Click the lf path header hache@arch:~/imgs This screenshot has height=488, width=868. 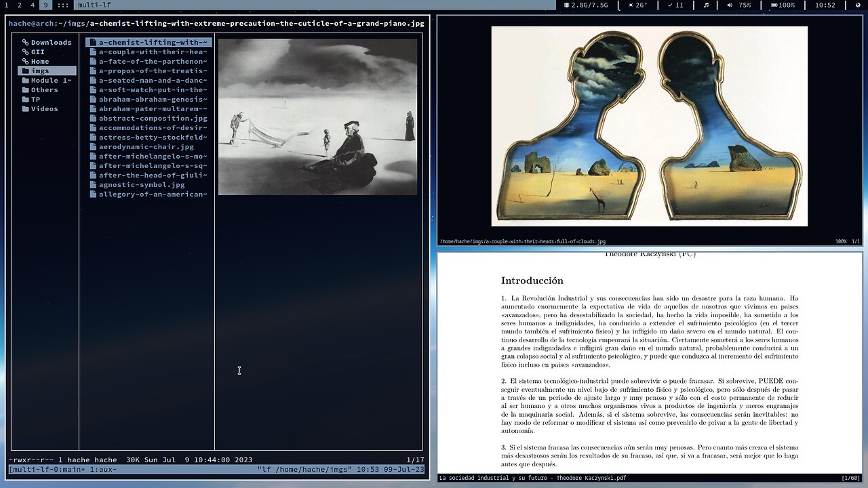[x=47, y=23]
